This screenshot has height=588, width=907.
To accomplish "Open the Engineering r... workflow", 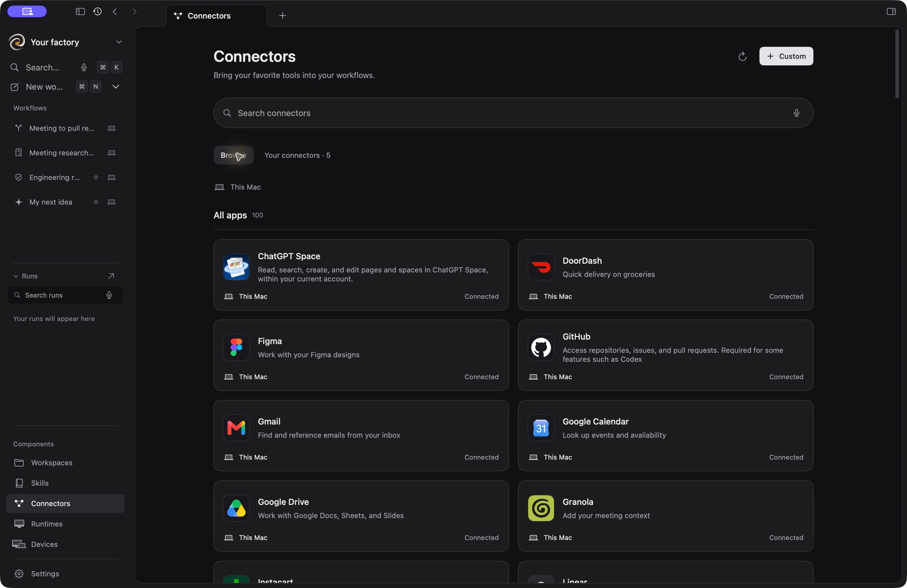I will (x=65, y=178).
